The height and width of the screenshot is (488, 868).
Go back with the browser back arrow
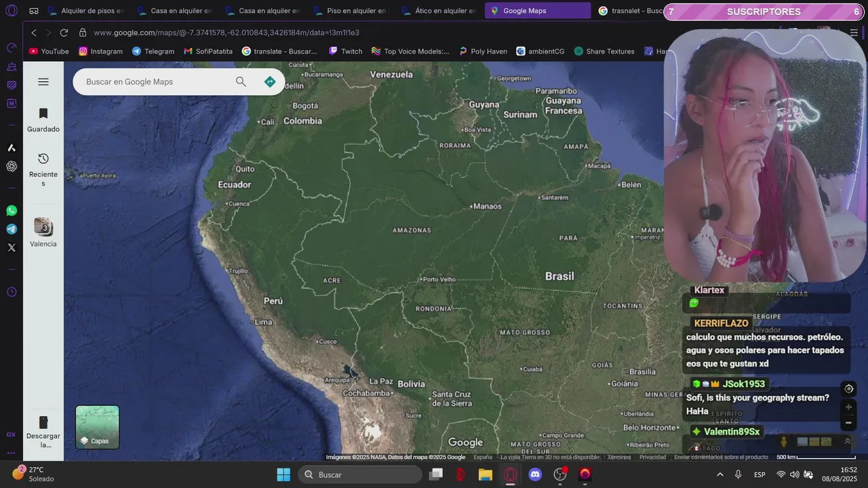coord(34,33)
